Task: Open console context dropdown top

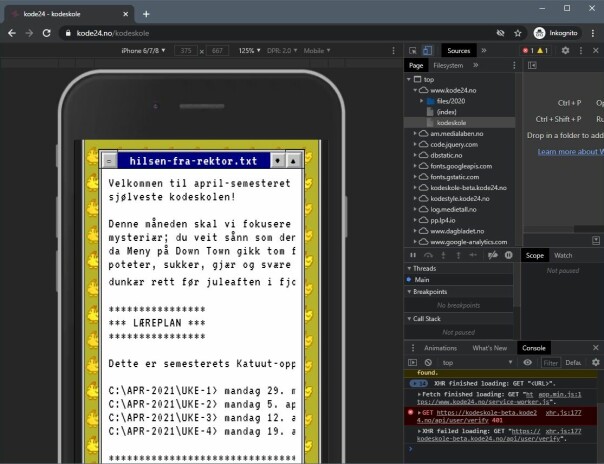Action: point(477,363)
